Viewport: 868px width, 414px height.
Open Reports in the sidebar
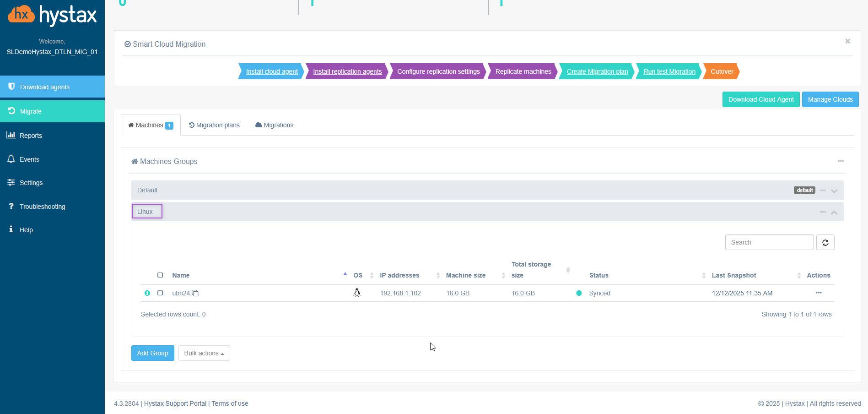31,136
